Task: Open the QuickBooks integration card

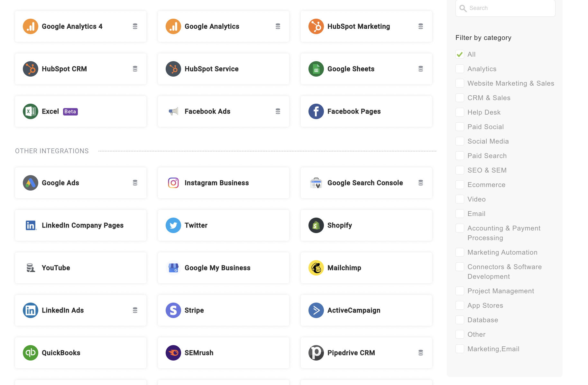Action: 81,353
